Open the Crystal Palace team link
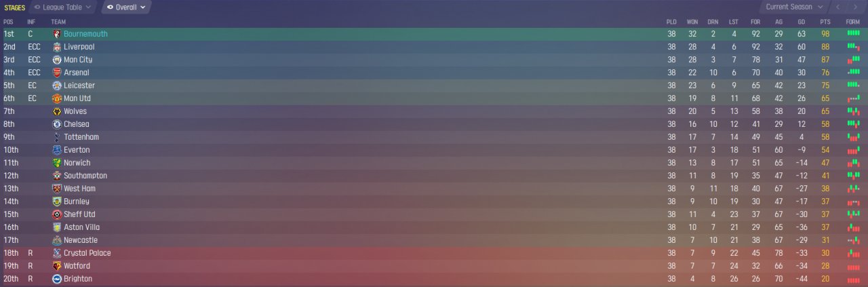The image size is (868, 287). click(87, 253)
